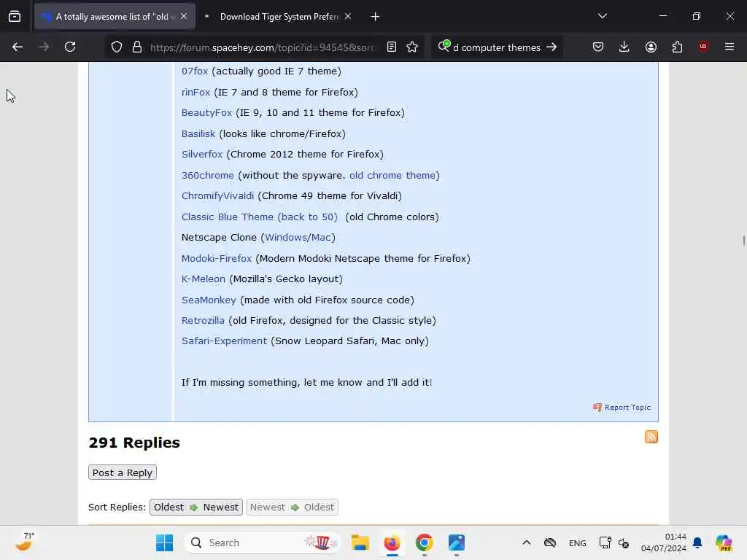Open File Explorer from the taskbar
747x560 pixels.
[360, 542]
